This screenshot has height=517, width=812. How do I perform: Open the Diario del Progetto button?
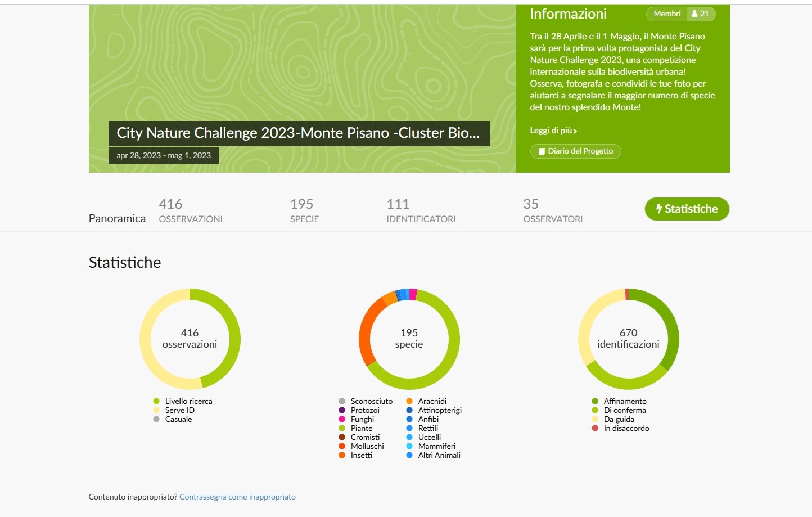pos(575,151)
